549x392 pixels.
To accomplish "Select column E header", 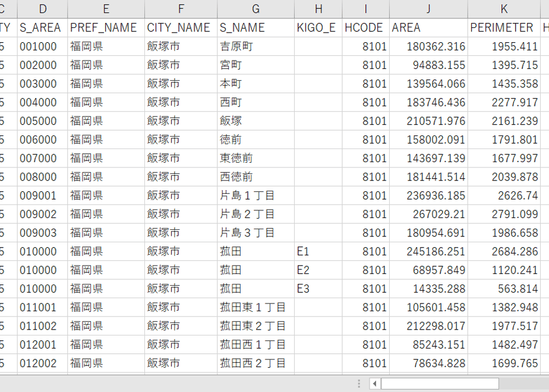I will (106, 9).
